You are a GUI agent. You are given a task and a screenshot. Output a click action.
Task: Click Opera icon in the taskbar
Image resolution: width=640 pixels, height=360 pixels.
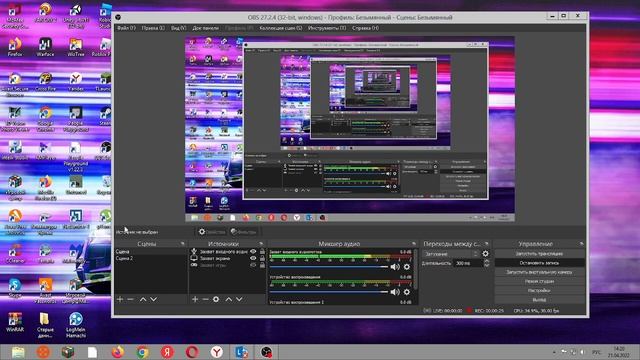tap(192, 352)
